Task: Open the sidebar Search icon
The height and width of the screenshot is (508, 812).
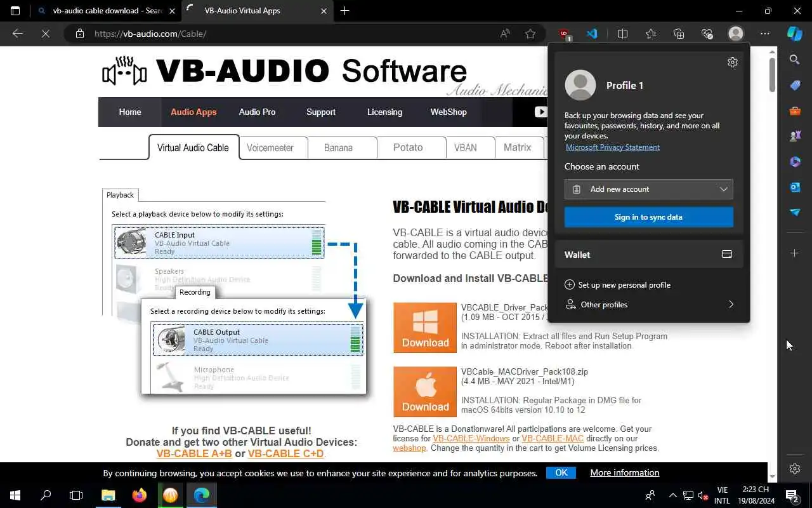Action: pyautogui.click(x=795, y=60)
